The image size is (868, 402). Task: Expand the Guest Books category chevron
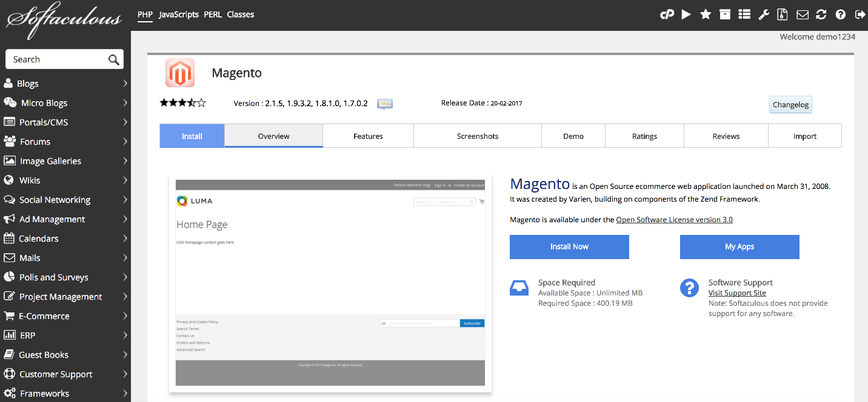click(x=125, y=355)
